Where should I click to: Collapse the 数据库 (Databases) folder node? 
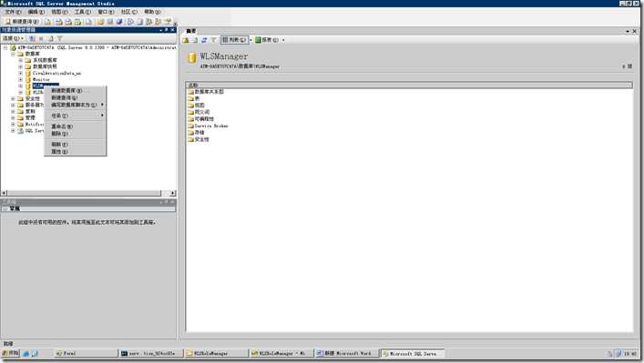[x=13, y=54]
